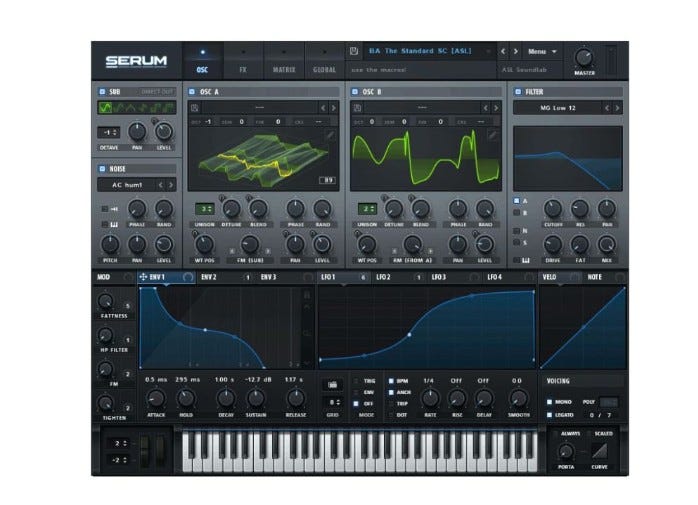Select the ENV 3 tab
Image resolution: width=698 pixels, height=505 pixels.
(285, 277)
